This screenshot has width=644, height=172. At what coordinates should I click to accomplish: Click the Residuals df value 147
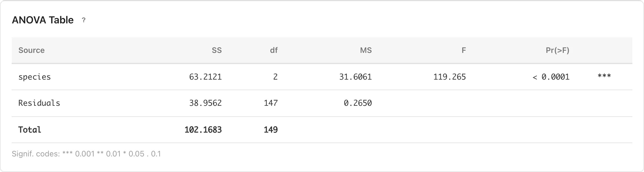click(271, 103)
